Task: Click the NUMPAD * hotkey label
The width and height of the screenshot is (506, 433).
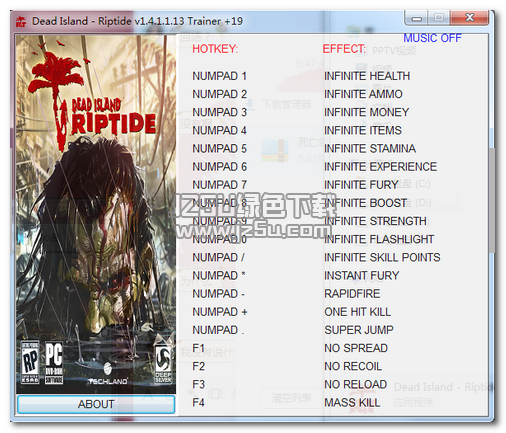Action: [219, 275]
